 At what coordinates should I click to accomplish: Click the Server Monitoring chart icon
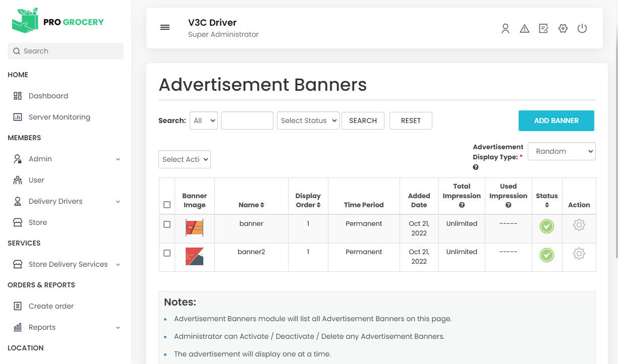pos(18,117)
